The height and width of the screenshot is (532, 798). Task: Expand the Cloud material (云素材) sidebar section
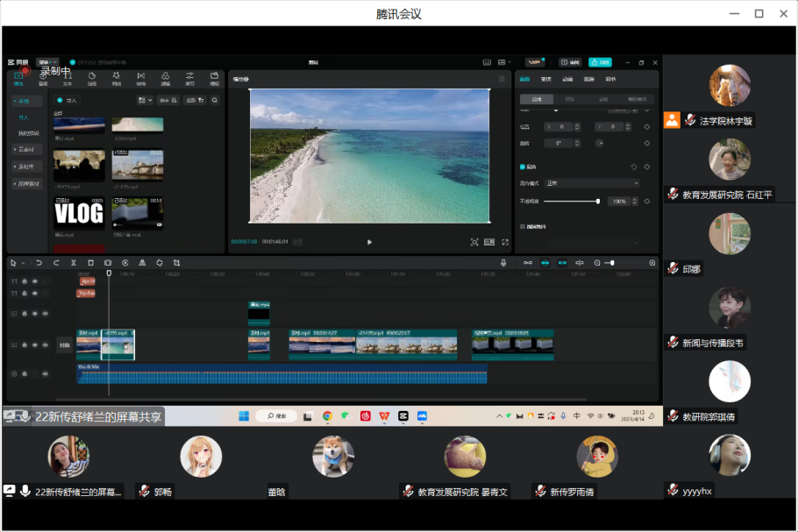click(26, 150)
